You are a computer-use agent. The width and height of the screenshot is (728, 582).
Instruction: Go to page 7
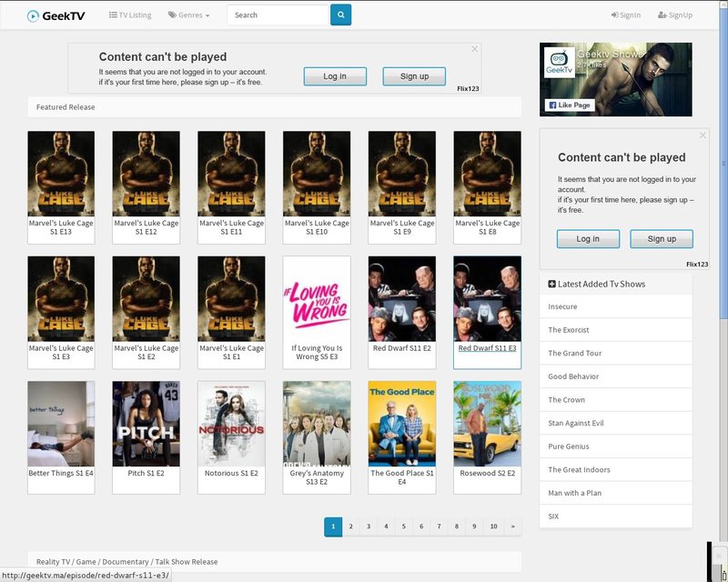[439, 527]
